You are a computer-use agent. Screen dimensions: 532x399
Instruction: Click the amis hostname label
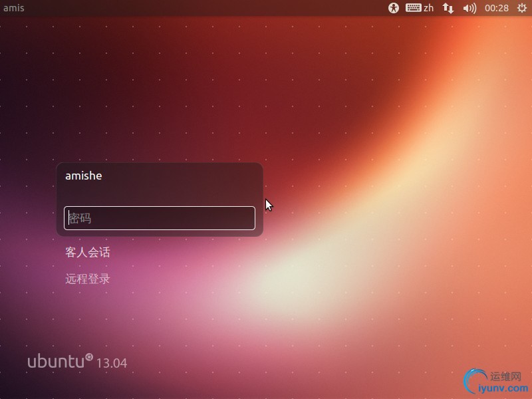pyautogui.click(x=13, y=8)
